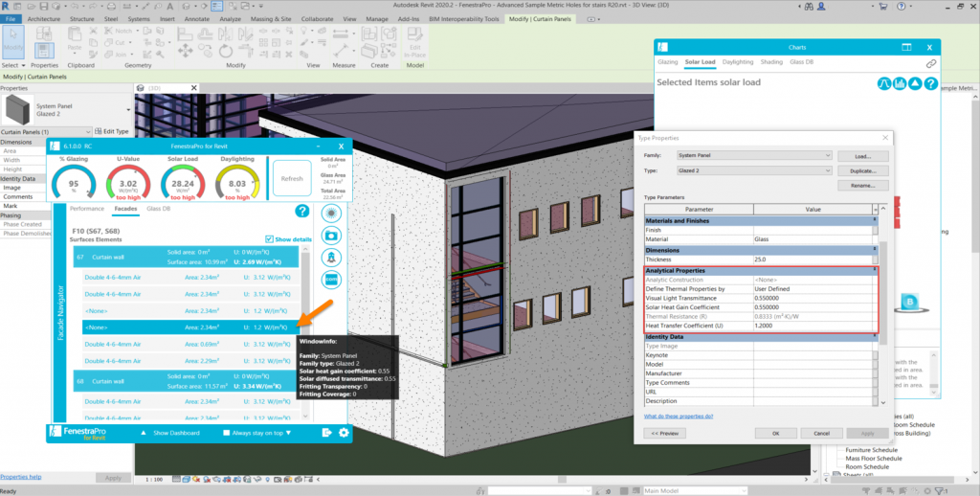Click the Save icon in quick access toolbar
This screenshot has width=980, height=496.
pyautogui.click(x=44, y=7)
